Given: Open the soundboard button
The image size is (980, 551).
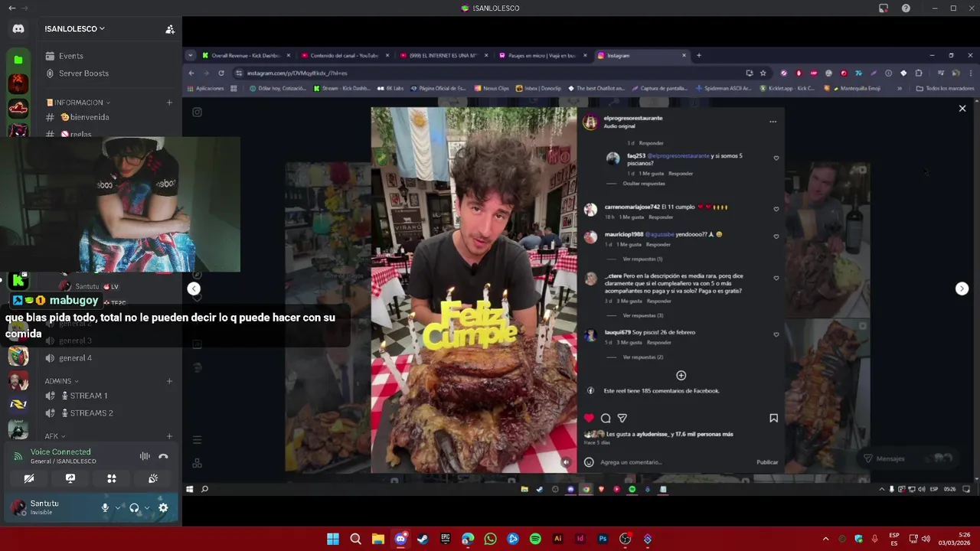Looking at the screenshot, I should [153, 478].
